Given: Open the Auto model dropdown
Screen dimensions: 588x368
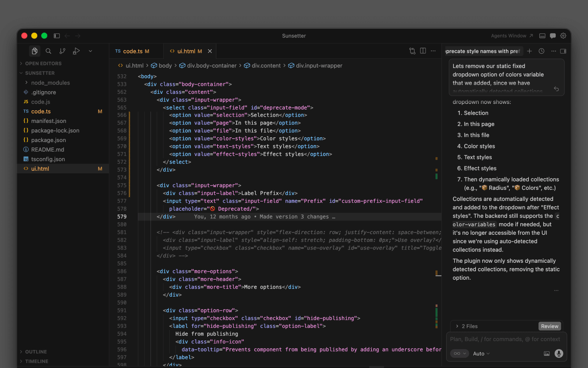Looking at the screenshot, I should pos(481,354).
